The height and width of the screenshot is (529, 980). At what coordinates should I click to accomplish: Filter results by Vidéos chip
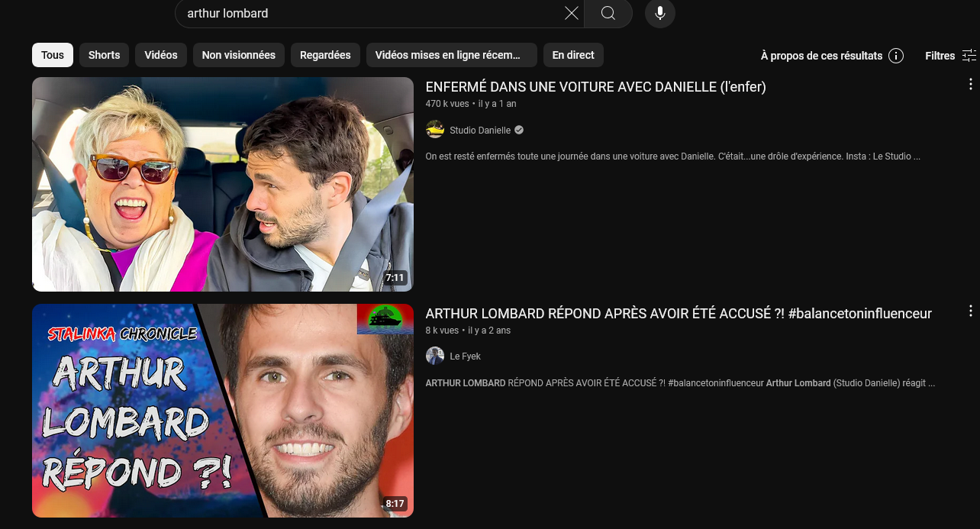click(161, 55)
